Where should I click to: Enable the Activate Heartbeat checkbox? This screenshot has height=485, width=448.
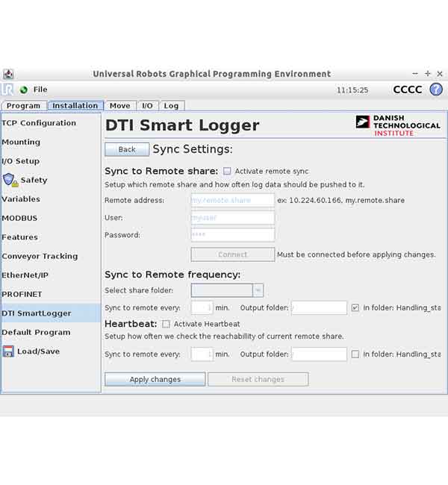(x=166, y=324)
